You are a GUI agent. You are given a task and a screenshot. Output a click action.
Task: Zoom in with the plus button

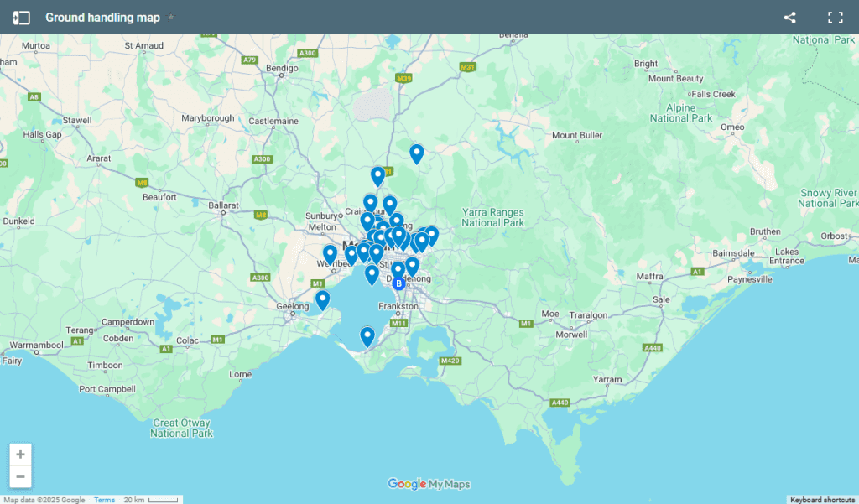tap(21, 455)
